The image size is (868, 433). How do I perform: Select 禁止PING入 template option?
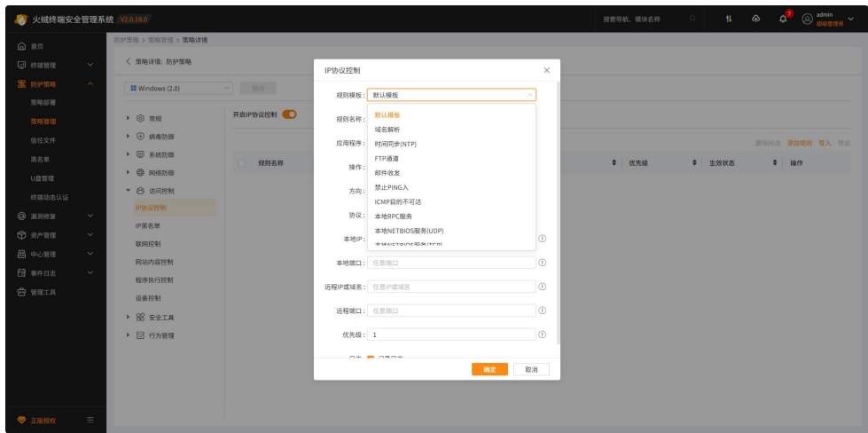pyautogui.click(x=451, y=188)
